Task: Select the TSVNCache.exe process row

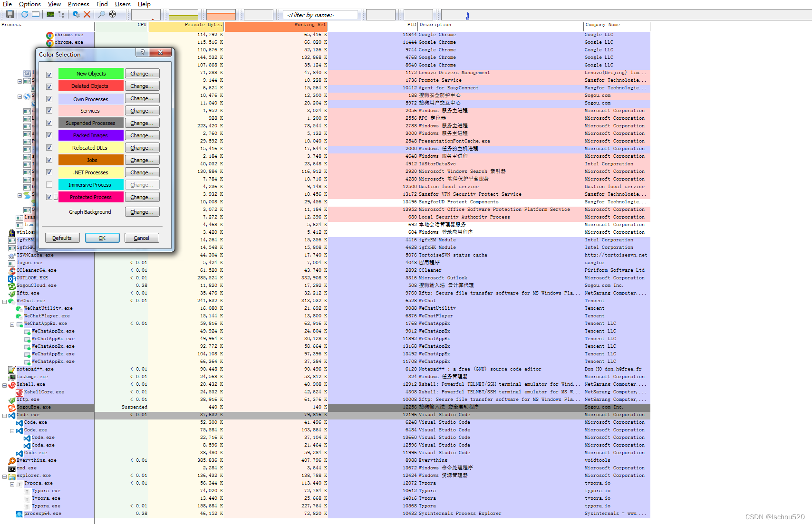Action: (325, 255)
